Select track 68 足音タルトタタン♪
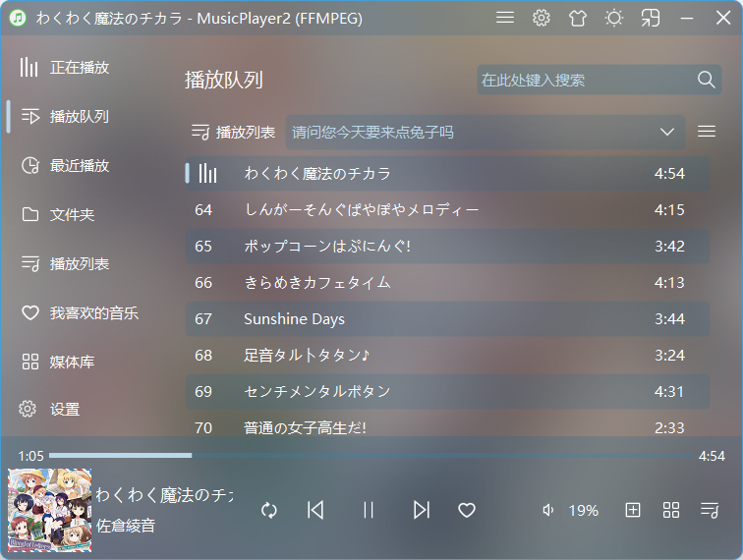Image resolution: width=743 pixels, height=560 pixels. [x=447, y=356]
